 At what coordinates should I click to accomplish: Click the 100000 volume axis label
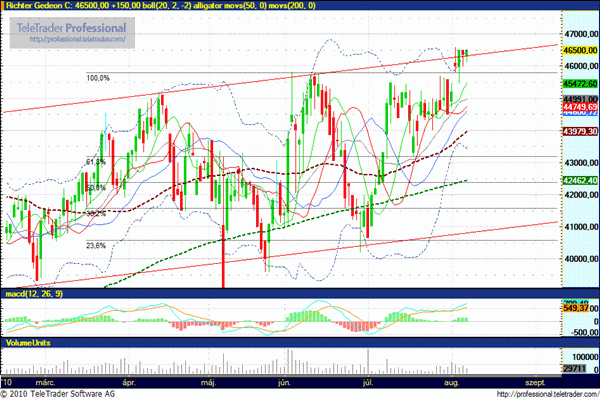tap(585, 357)
